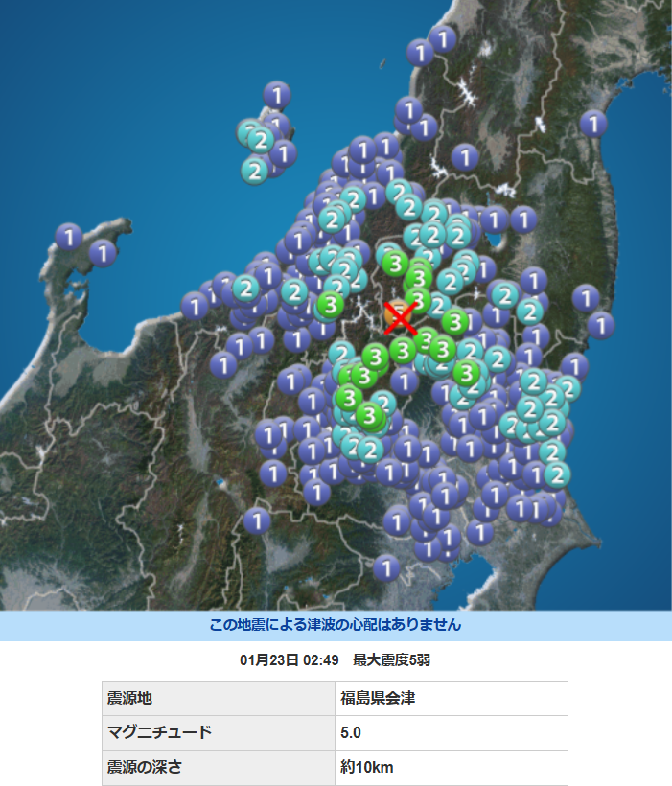Select the eastern intensity 1 marker on Noto peninsula
Viewport: 672px width, 786px height.
[x=103, y=253]
